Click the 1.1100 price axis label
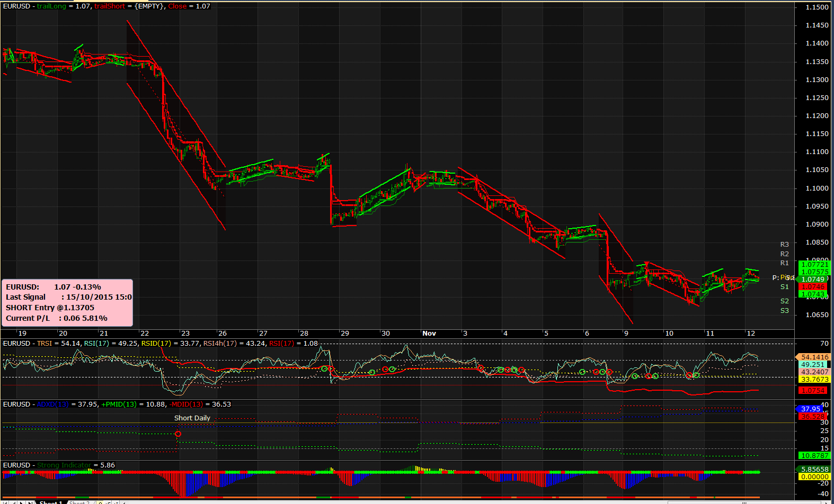This screenshot has height=504, width=834. (x=817, y=151)
